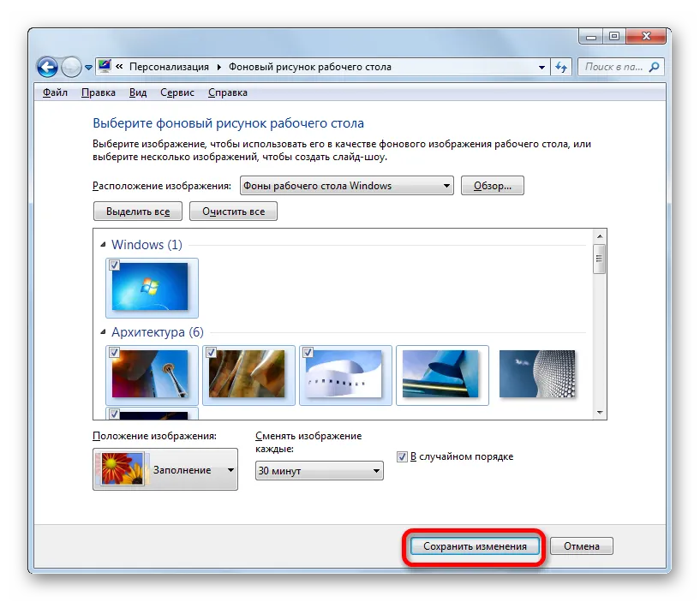The height and width of the screenshot is (602, 700).
Task: Uncheck the Space Needle wallpaper checkbox
Action: coord(114,353)
